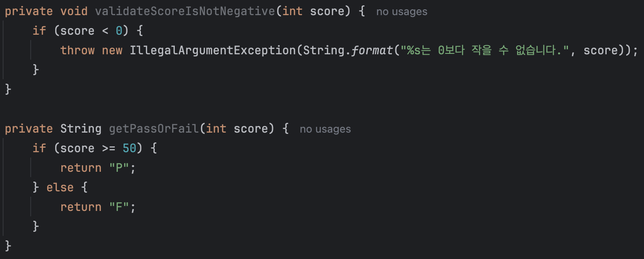The image size is (644, 259).
Task: Click the 'no usages' hint beside getPassOrFail
Action: coord(325,129)
